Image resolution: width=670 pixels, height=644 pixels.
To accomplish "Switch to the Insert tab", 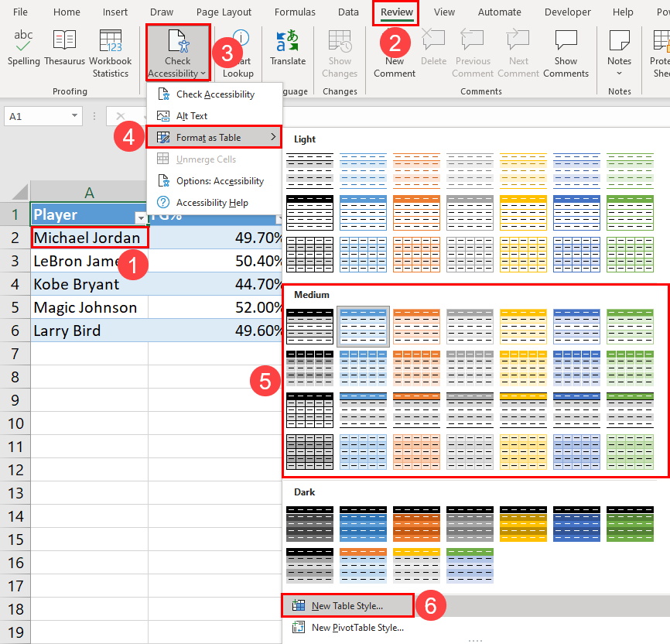I will coord(115,12).
